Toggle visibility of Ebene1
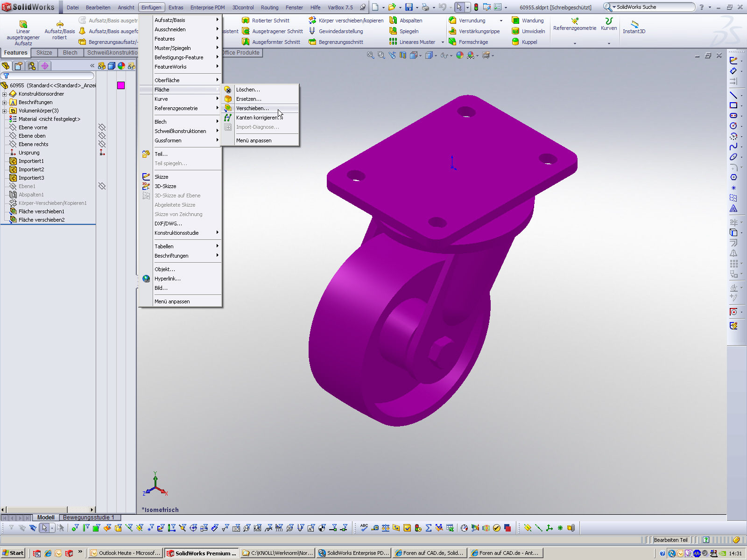This screenshot has width=747, height=560. click(x=102, y=186)
